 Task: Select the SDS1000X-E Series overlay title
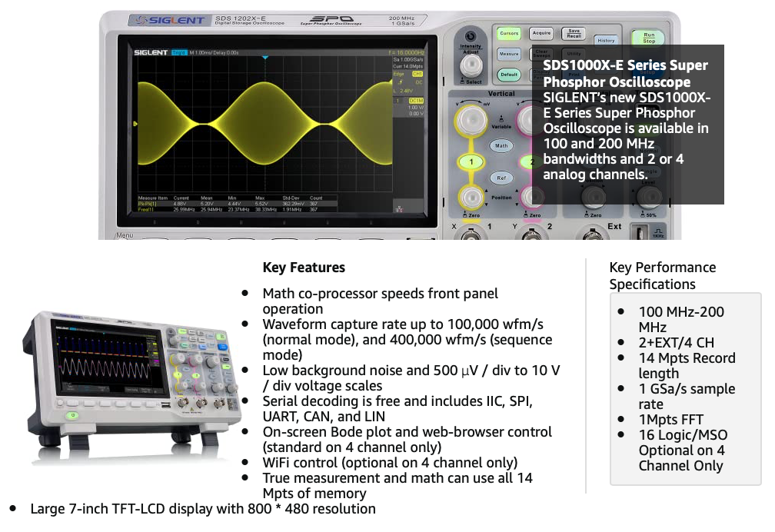click(x=625, y=73)
